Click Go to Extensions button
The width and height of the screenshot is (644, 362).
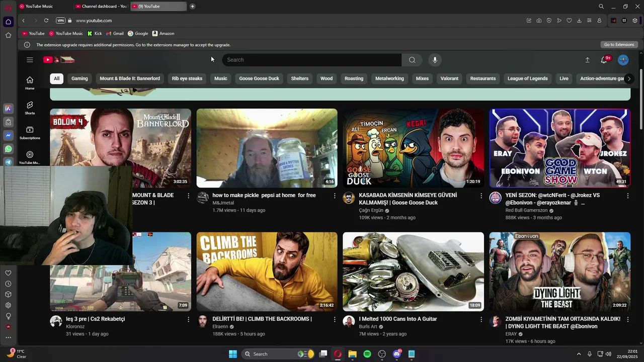click(619, 45)
